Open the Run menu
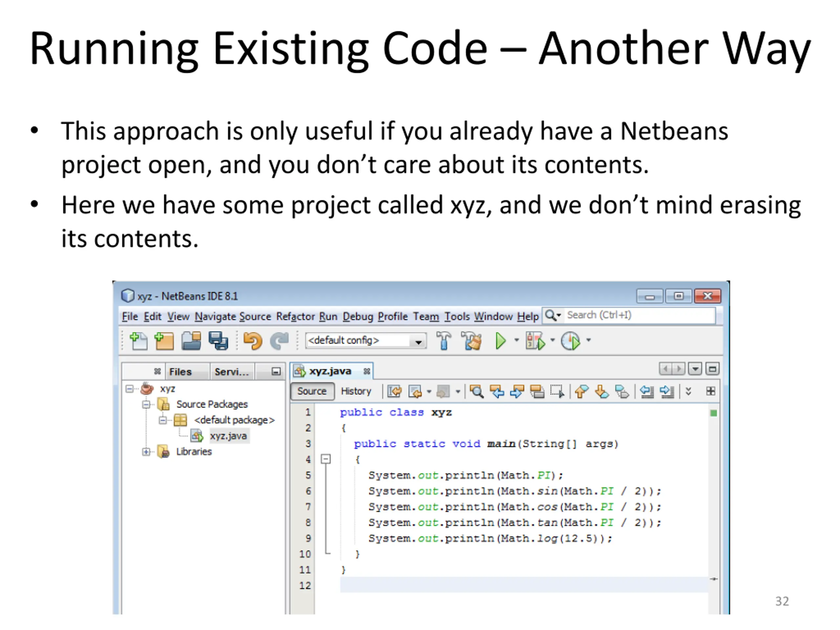Screen dimensions: 840x630 click(x=328, y=316)
